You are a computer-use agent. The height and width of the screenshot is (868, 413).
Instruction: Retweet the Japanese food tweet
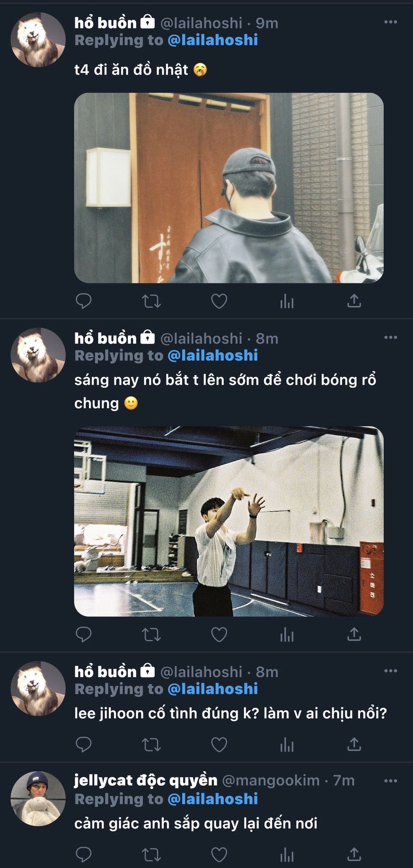[x=151, y=301]
